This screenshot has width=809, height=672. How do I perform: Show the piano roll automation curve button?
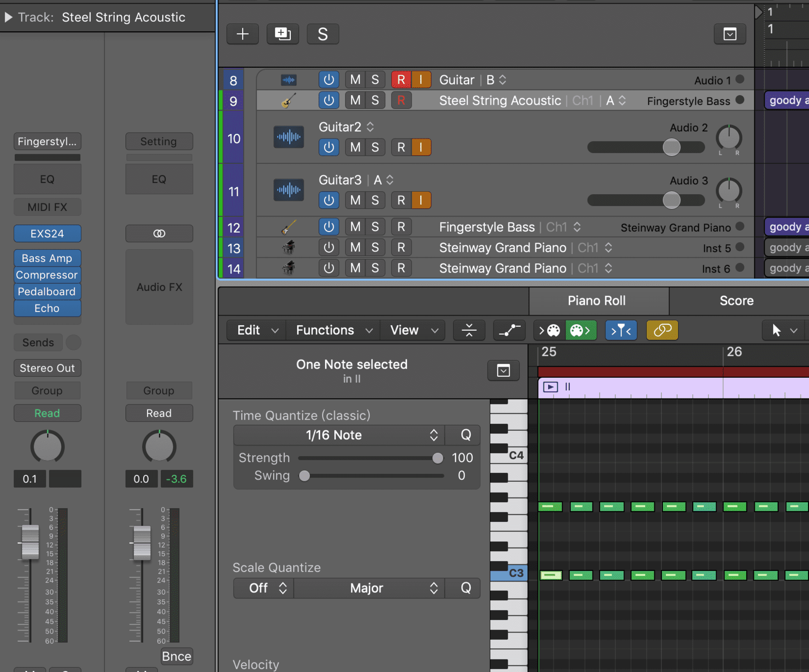click(509, 330)
